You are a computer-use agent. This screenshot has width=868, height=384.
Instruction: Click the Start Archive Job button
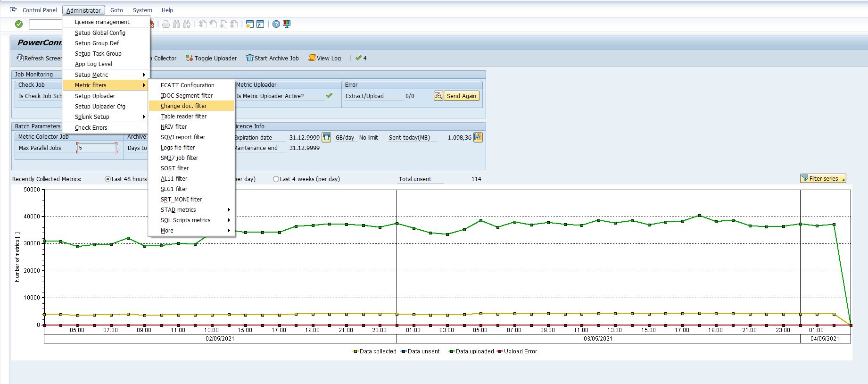[x=272, y=58]
